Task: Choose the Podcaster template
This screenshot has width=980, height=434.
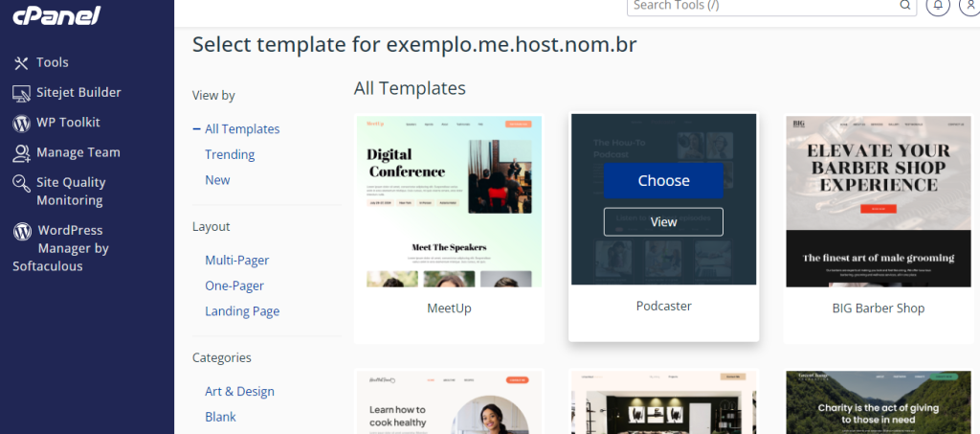Action: (x=663, y=181)
